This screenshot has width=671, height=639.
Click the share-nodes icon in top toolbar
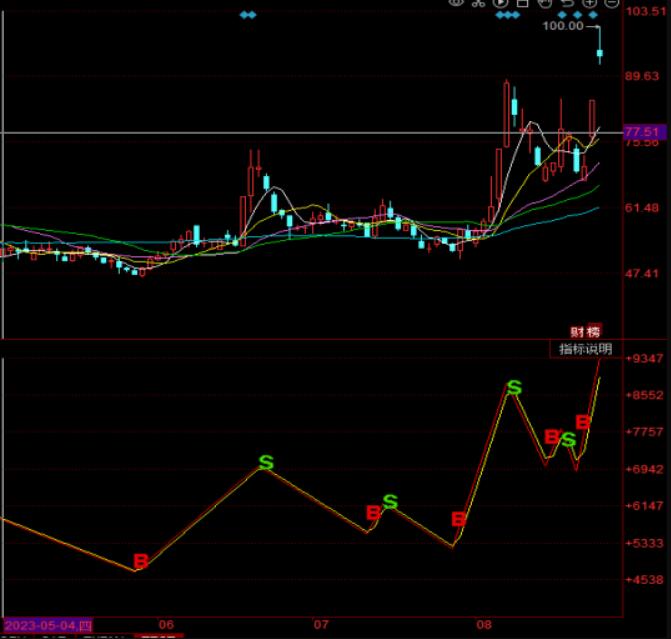477,3
